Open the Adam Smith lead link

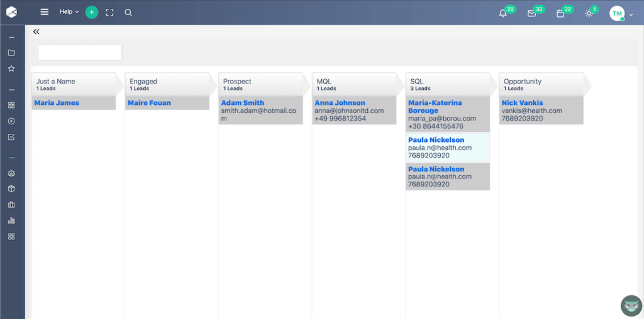point(243,103)
